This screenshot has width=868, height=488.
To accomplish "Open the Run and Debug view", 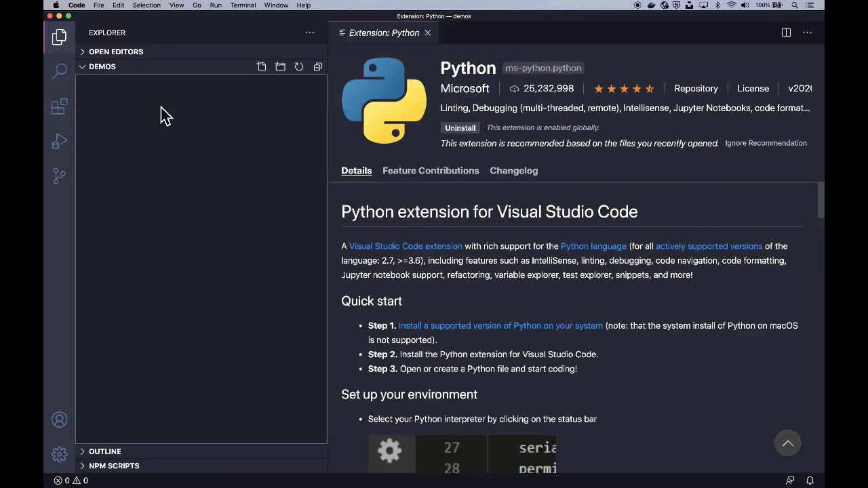I will tap(60, 142).
